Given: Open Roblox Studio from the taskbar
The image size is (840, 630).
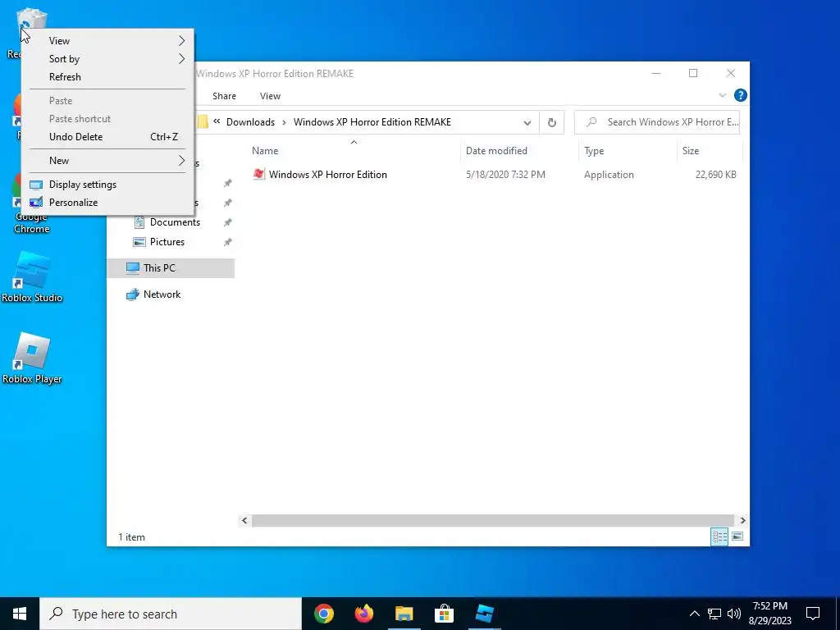Looking at the screenshot, I should pos(484,614).
